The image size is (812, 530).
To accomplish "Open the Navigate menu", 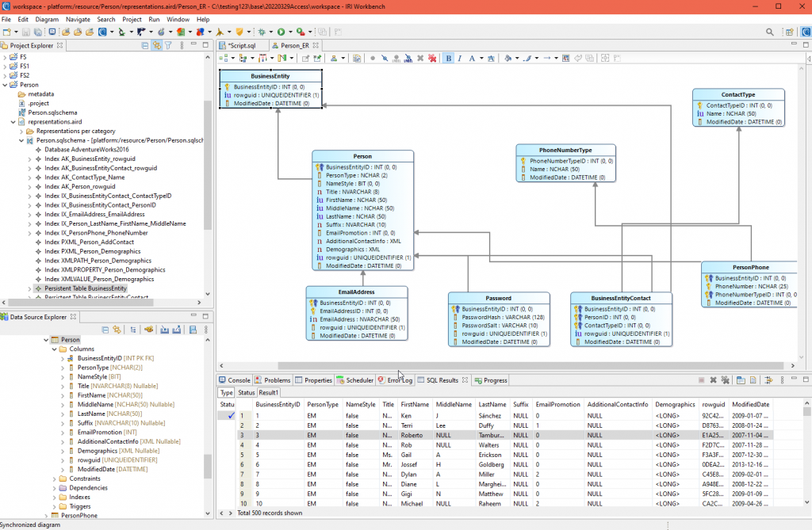I will 78,19.
